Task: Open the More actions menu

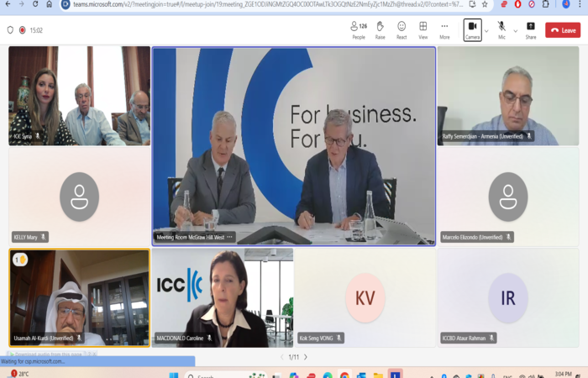Action: click(x=444, y=29)
